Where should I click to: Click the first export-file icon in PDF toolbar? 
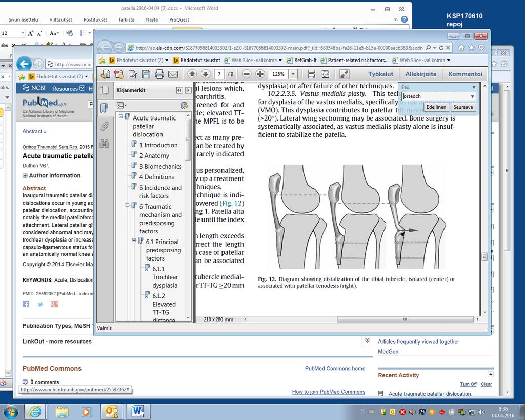(105, 74)
